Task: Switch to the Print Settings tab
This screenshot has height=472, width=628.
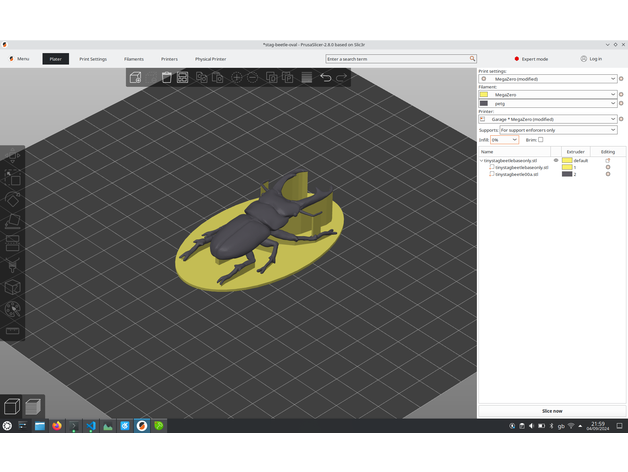Action: pyautogui.click(x=93, y=59)
